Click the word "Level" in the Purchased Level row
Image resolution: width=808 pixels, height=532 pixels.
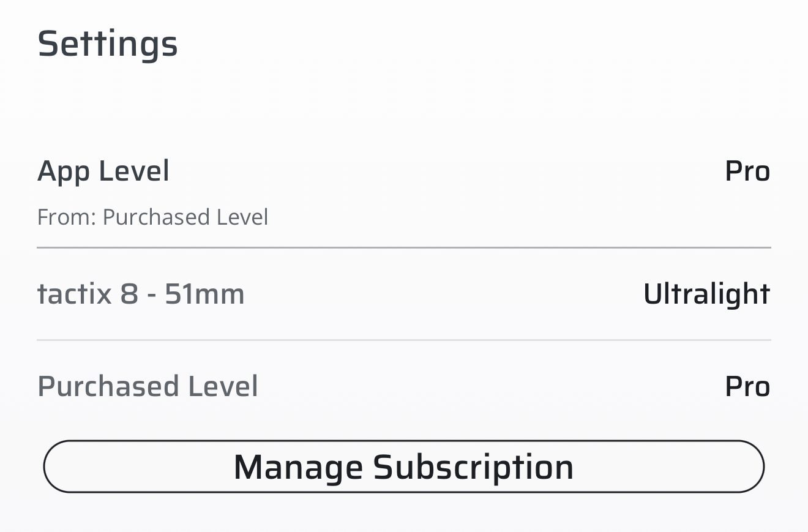[223, 386]
